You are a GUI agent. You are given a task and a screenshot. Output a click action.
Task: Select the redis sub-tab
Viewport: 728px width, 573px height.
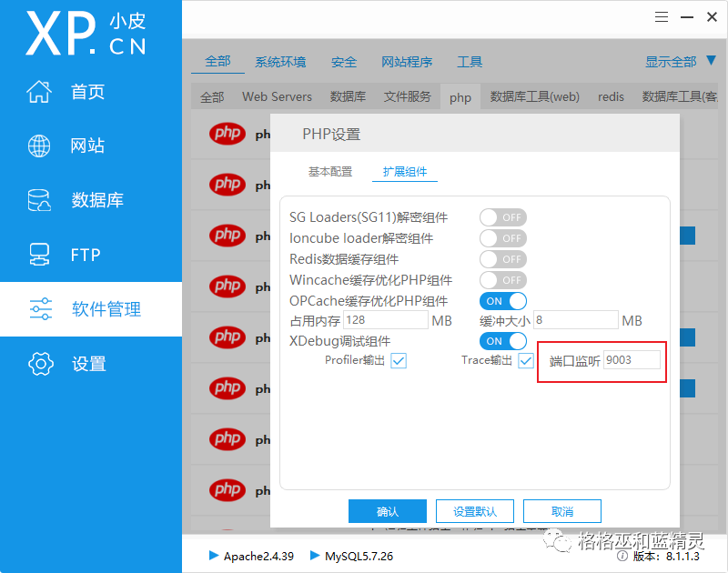tap(611, 96)
